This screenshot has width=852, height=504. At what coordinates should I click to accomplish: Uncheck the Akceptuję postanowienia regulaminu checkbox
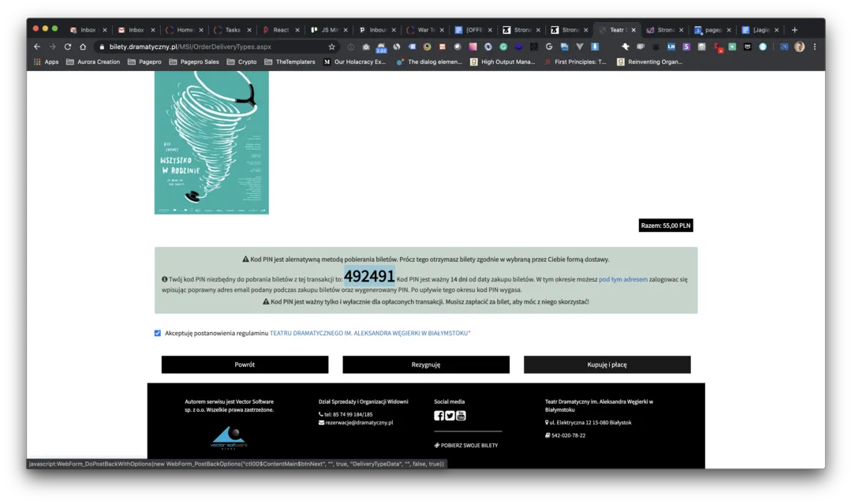(x=158, y=333)
